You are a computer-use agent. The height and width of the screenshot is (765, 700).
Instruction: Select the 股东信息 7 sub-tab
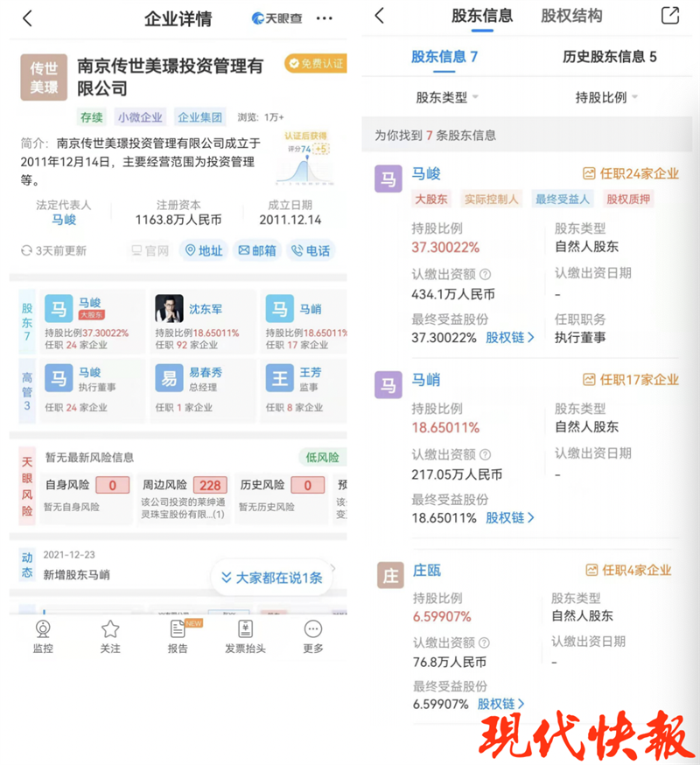coord(444,57)
